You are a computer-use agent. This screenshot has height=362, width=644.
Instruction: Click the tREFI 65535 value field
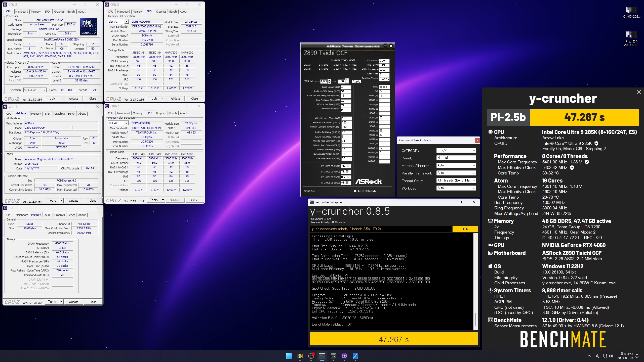tap(384, 87)
